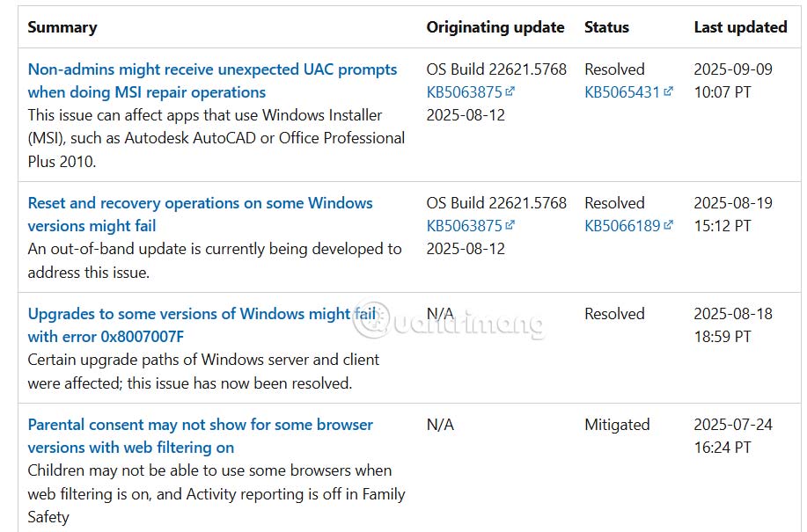Click N/A under Originating update for 0x8007007F issue

(437, 313)
